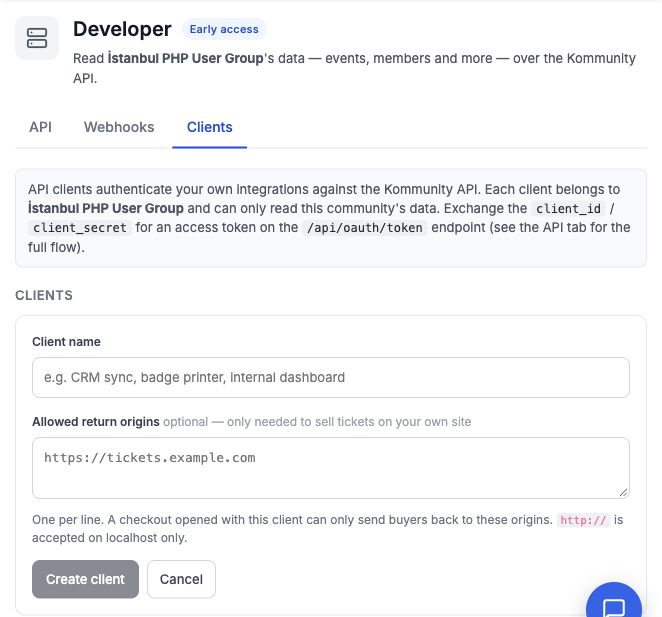This screenshot has height=617, width=662.
Task: Click the 'One per line' help text
Action: point(328,529)
